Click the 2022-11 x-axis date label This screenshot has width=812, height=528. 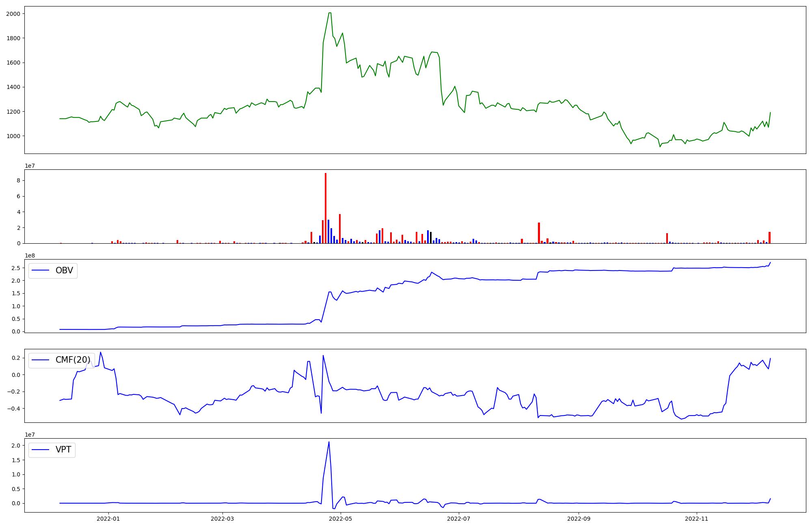tap(697, 519)
